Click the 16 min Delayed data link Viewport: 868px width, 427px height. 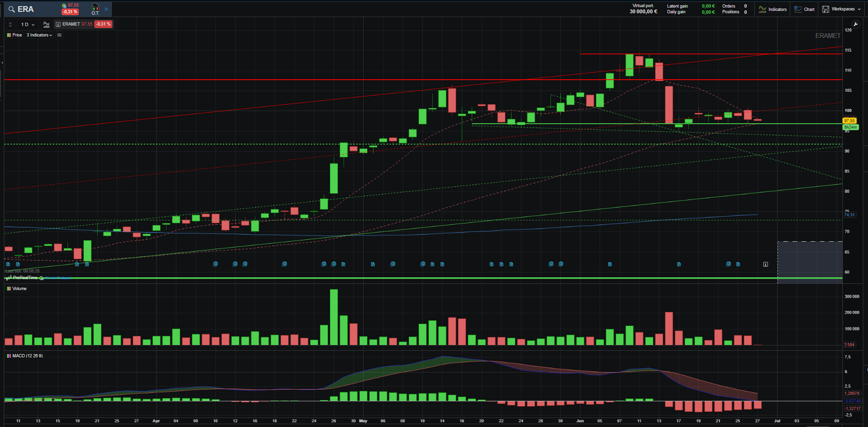tap(58, 278)
